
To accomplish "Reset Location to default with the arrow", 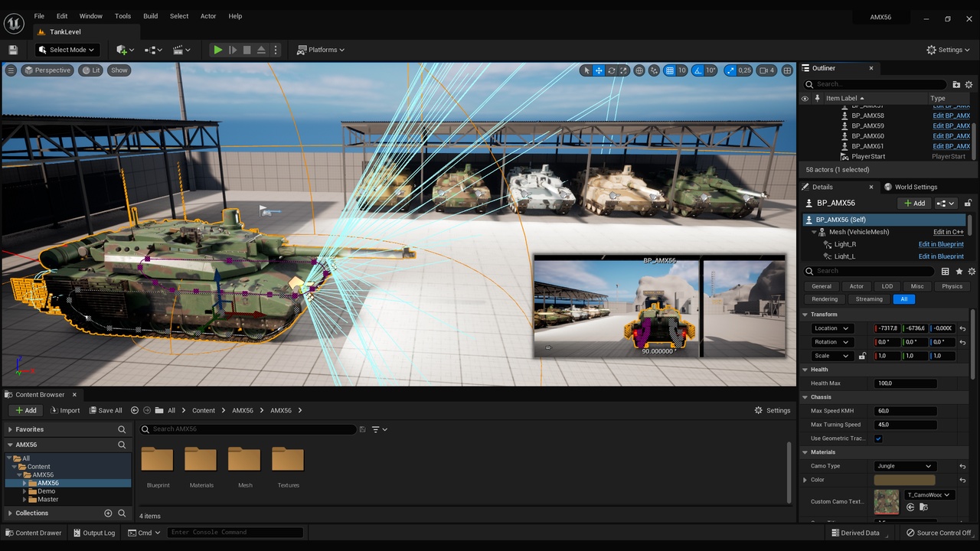I will tap(962, 328).
